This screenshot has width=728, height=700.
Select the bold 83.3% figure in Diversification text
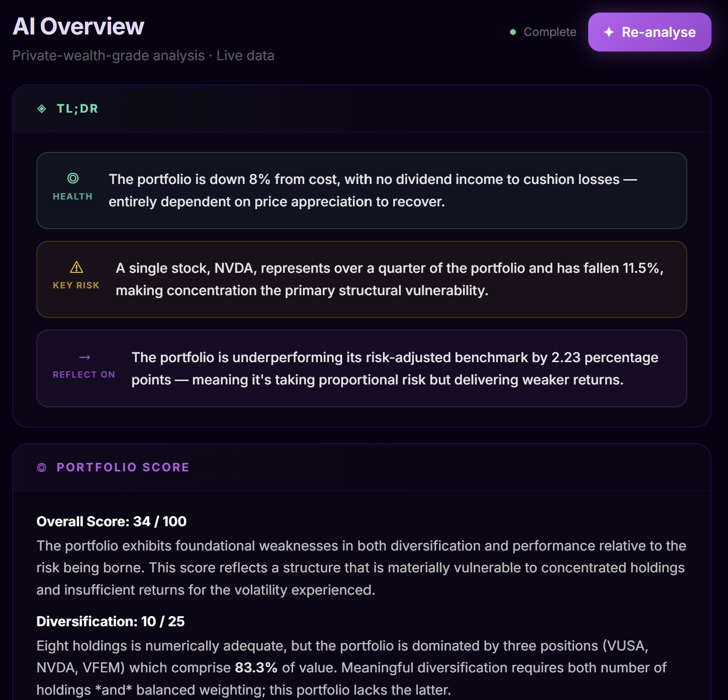tap(256, 667)
